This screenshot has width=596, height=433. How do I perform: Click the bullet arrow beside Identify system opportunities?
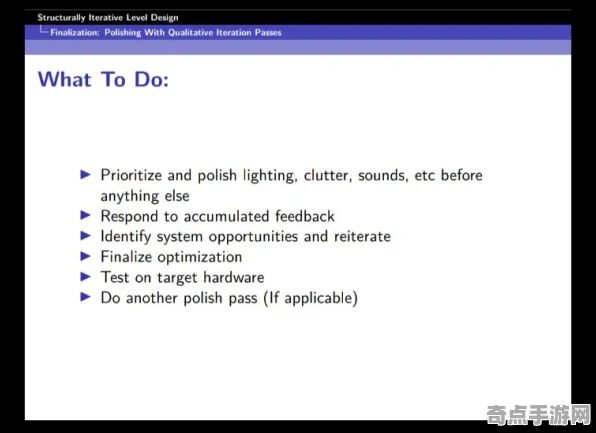(x=86, y=236)
